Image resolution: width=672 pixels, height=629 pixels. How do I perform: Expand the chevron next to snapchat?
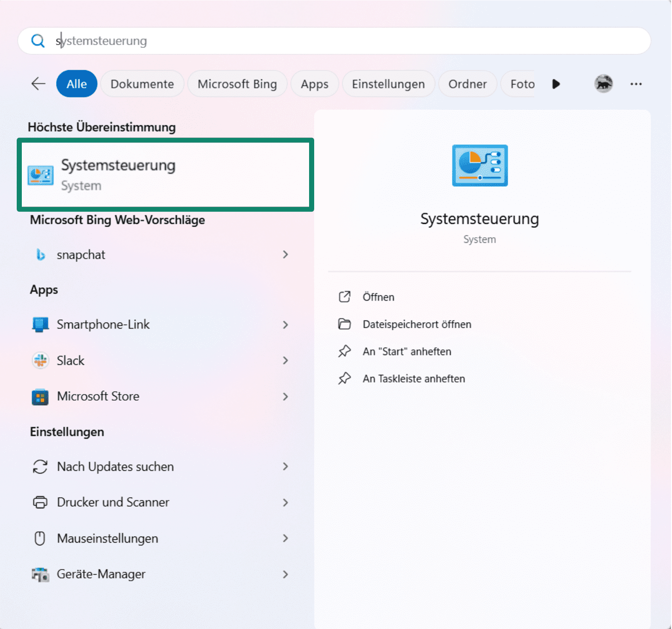(285, 254)
